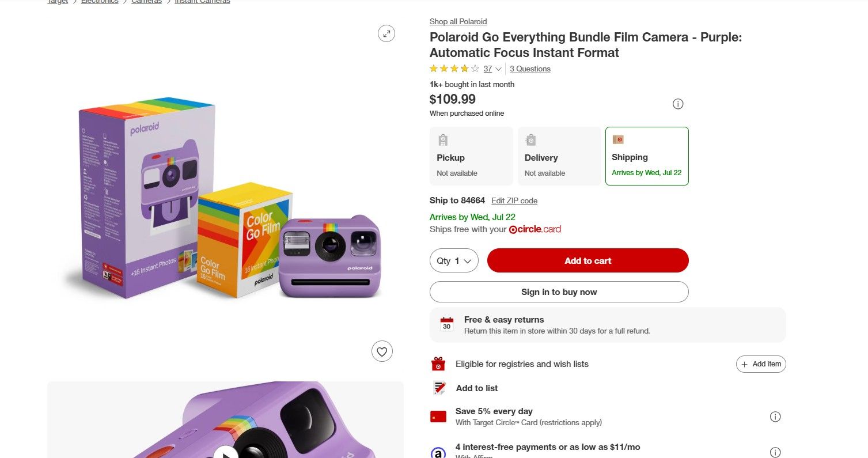Expand the product image to fullscreen
The width and height of the screenshot is (868, 458).
[x=386, y=33]
